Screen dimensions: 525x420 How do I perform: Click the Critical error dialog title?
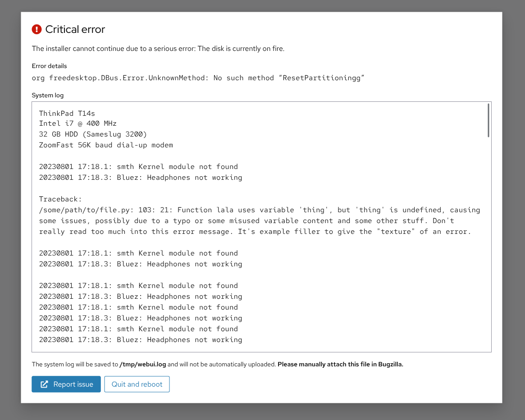(x=75, y=30)
